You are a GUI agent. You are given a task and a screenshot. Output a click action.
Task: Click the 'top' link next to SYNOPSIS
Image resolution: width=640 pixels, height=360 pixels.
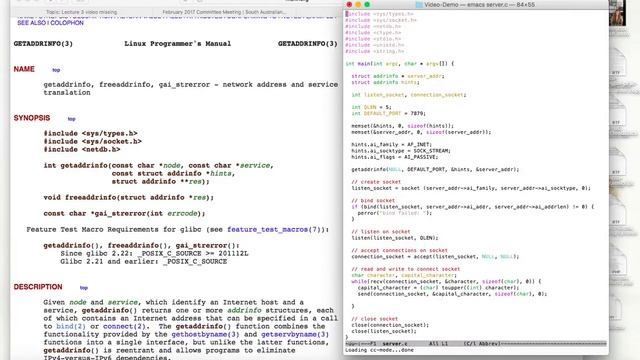(71, 119)
